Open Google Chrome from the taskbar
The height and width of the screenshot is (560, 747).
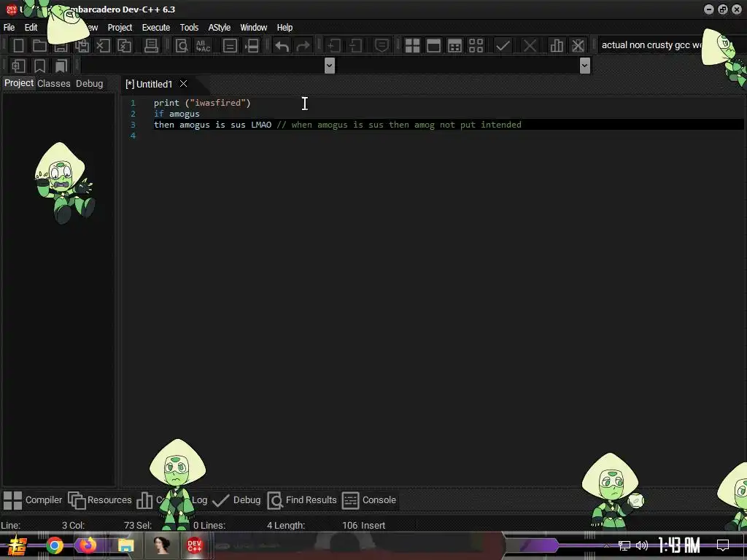[54, 545]
